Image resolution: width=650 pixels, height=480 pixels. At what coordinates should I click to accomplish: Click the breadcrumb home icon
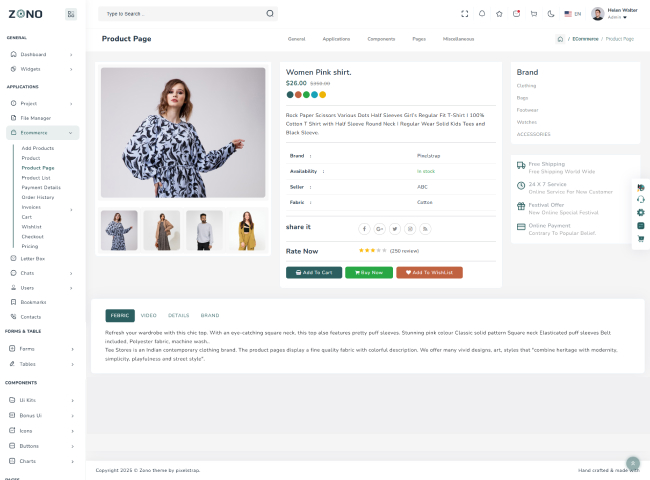[x=560, y=39]
